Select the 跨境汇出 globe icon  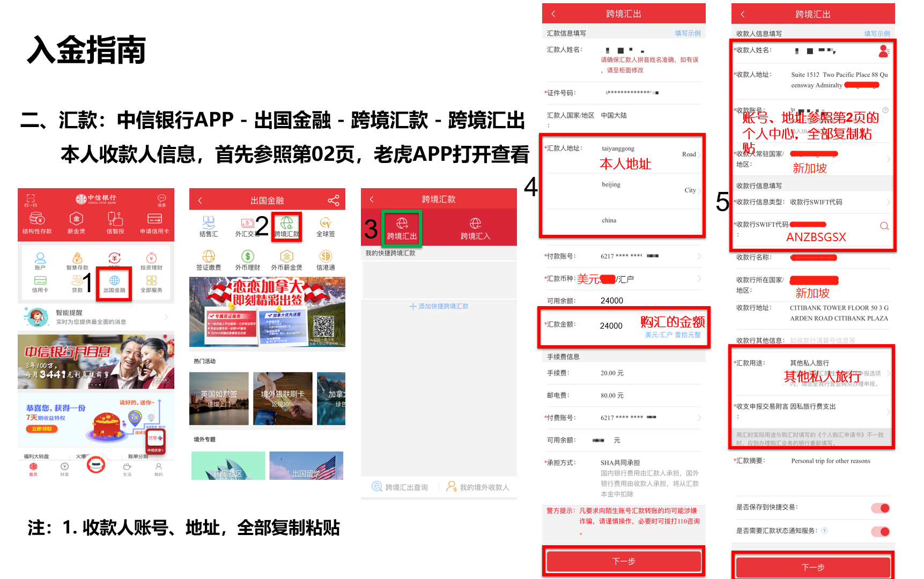(402, 228)
